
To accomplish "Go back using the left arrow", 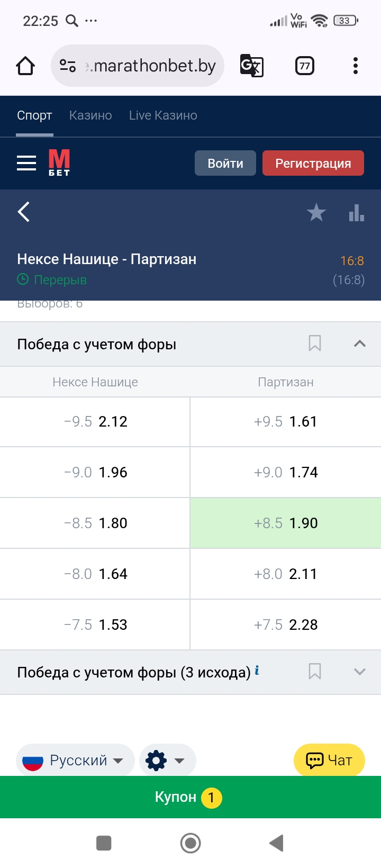I will (x=23, y=212).
